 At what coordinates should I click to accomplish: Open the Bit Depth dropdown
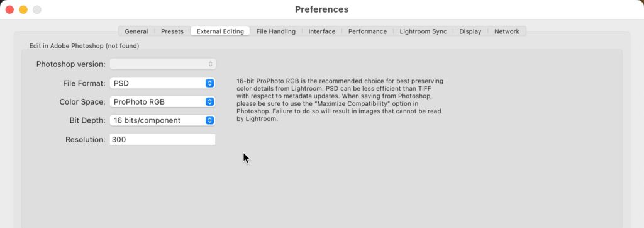click(162, 120)
